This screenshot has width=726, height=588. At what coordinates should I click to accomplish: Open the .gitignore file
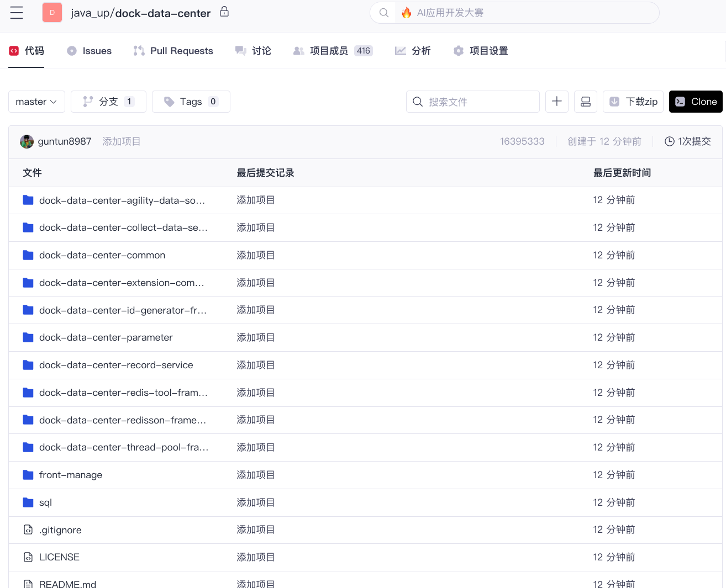point(60,530)
